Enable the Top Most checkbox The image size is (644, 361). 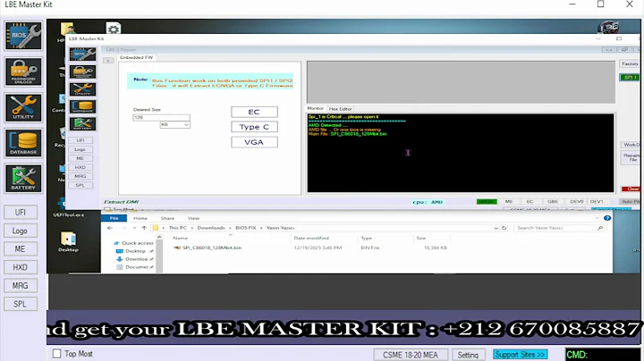coord(56,354)
